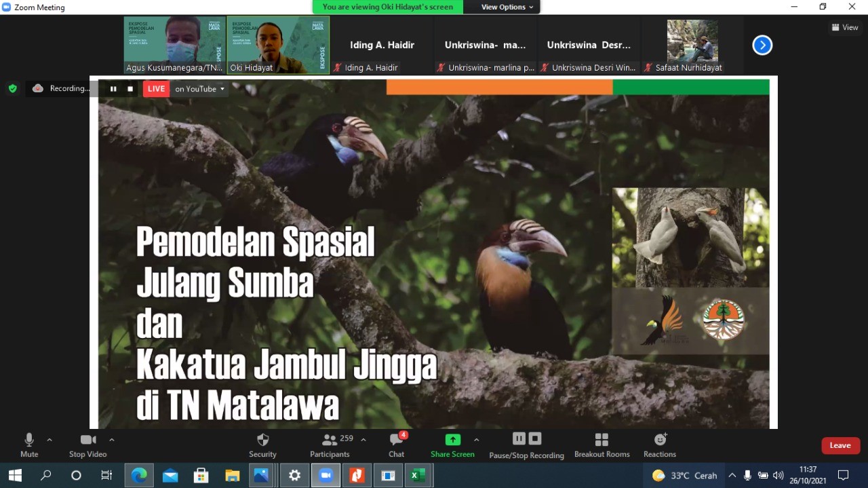
Task: Stop recording from the top bar
Action: click(x=130, y=89)
